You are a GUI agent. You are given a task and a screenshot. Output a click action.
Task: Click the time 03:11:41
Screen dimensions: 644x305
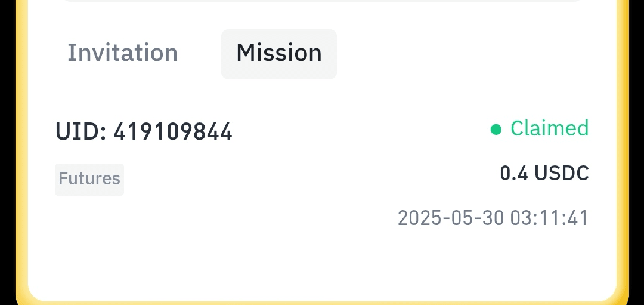550,218
